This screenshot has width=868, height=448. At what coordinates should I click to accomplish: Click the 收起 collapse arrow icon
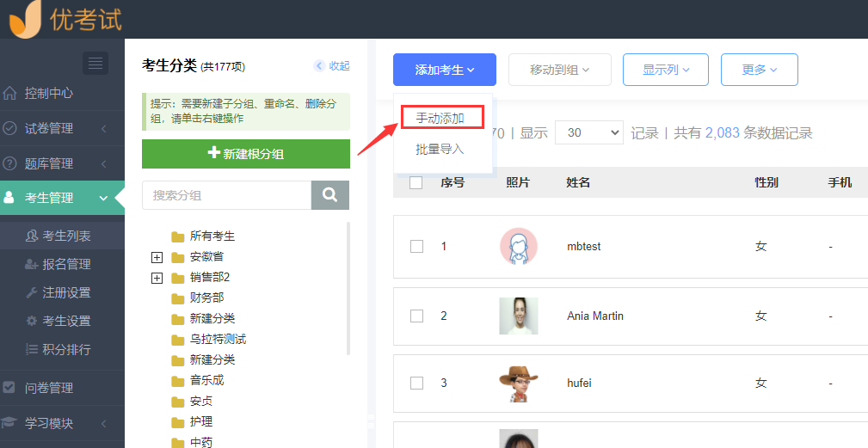(x=319, y=66)
